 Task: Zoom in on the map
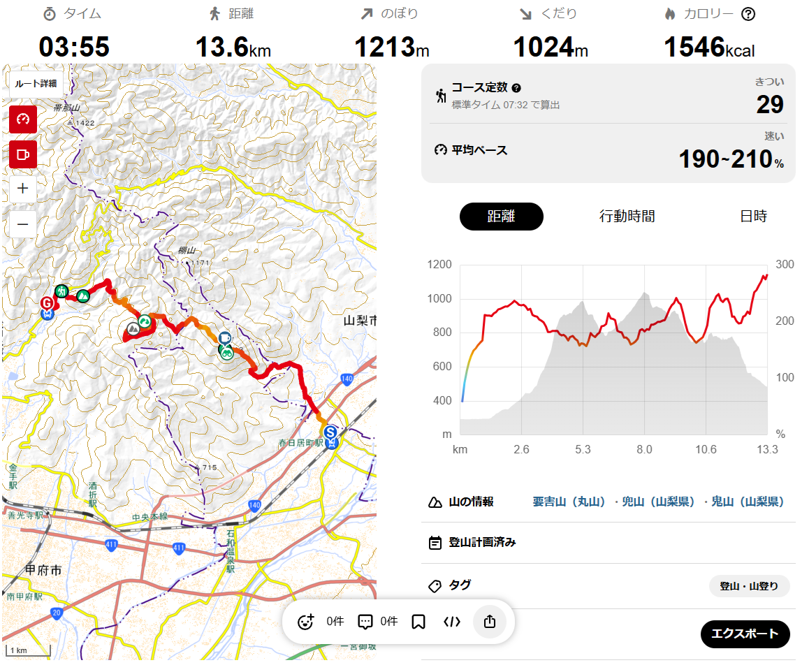(23, 188)
